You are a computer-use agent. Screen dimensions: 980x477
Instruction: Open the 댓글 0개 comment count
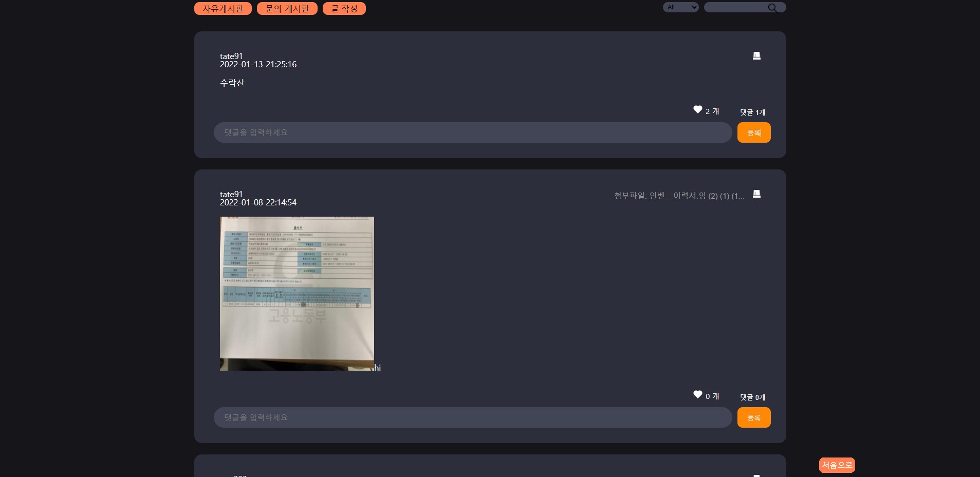tap(752, 397)
